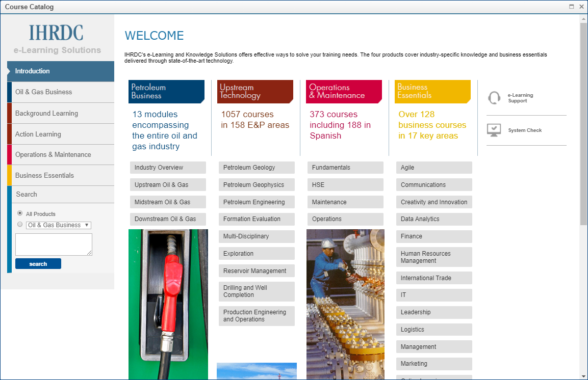Open the Marketing courses
This screenshot has height=380, width=588.
pos(434,364)
